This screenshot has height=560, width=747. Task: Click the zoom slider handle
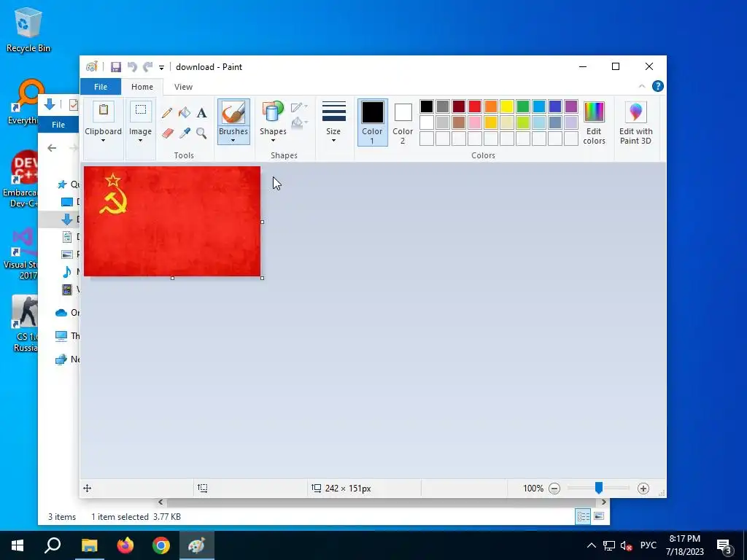[599, 488]
